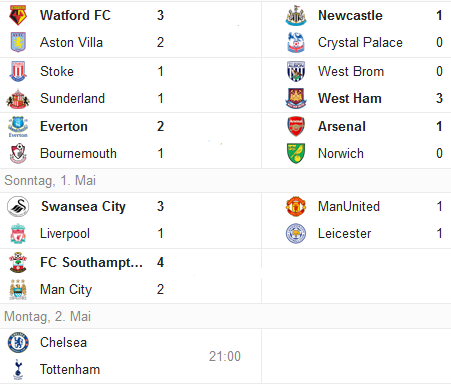
Task: Click the Norwich club crest
Action: [x=296, y=153]
